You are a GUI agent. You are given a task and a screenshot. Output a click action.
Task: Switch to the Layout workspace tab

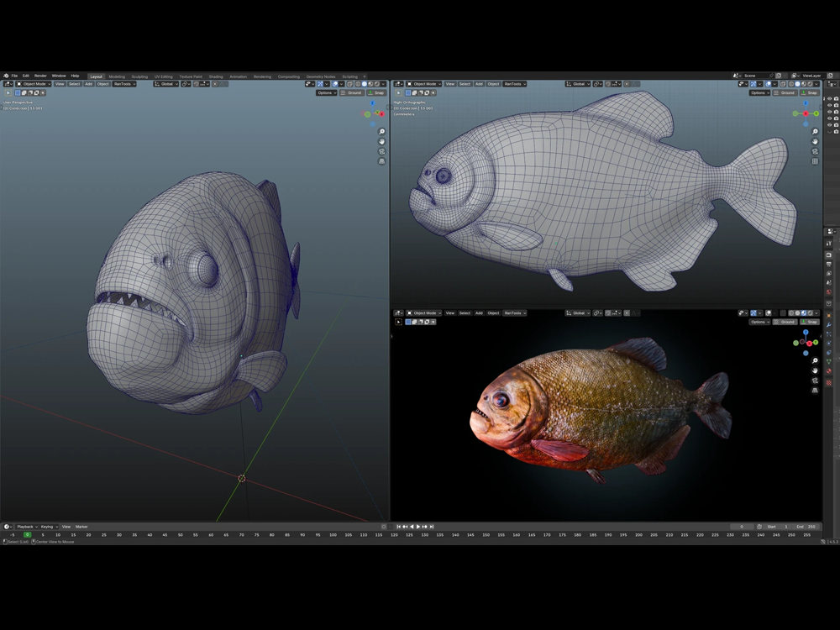point(96,76)
